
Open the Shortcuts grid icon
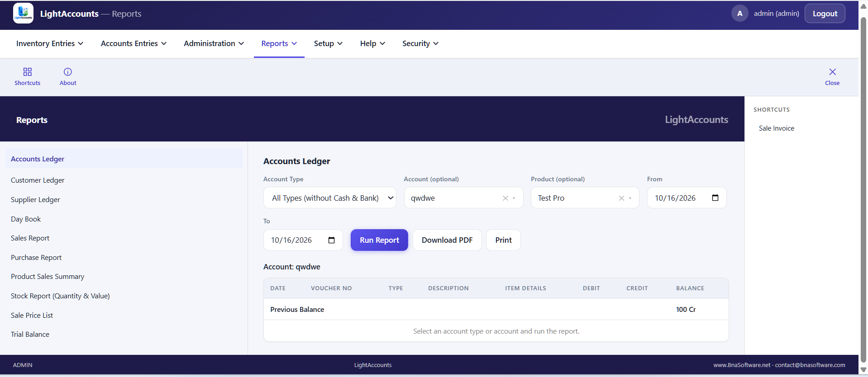(27, 72)
